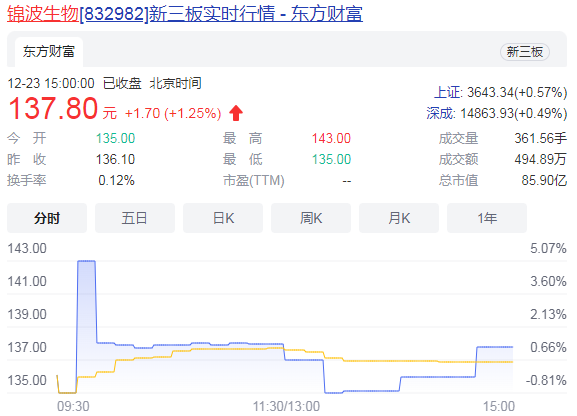
Task: Click the chart axis label 141.00
Action: 27,282
